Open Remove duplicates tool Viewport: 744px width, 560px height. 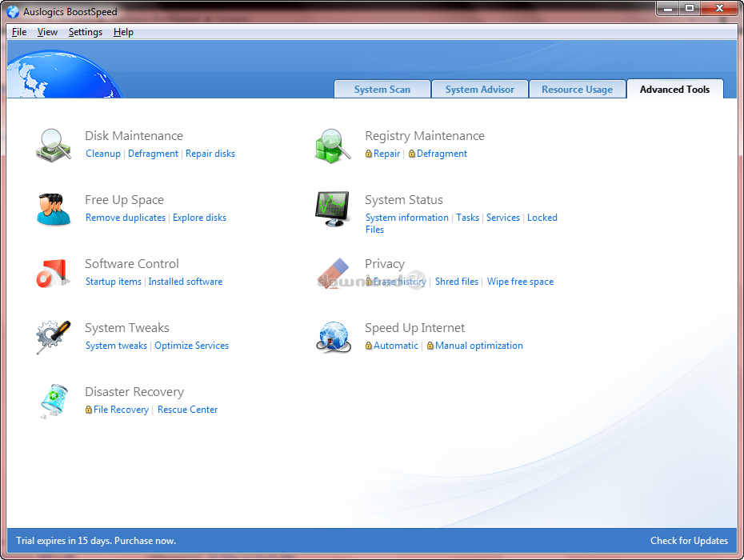(126, 218)
